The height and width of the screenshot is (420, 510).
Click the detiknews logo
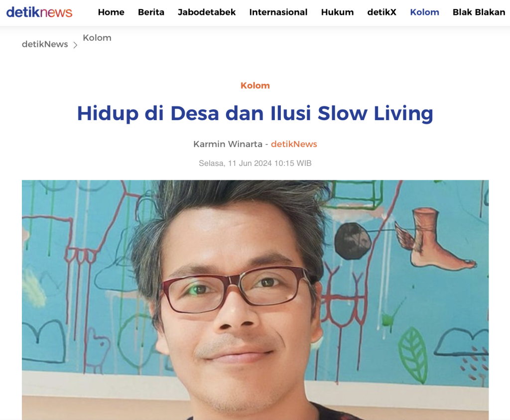[39, 12]
